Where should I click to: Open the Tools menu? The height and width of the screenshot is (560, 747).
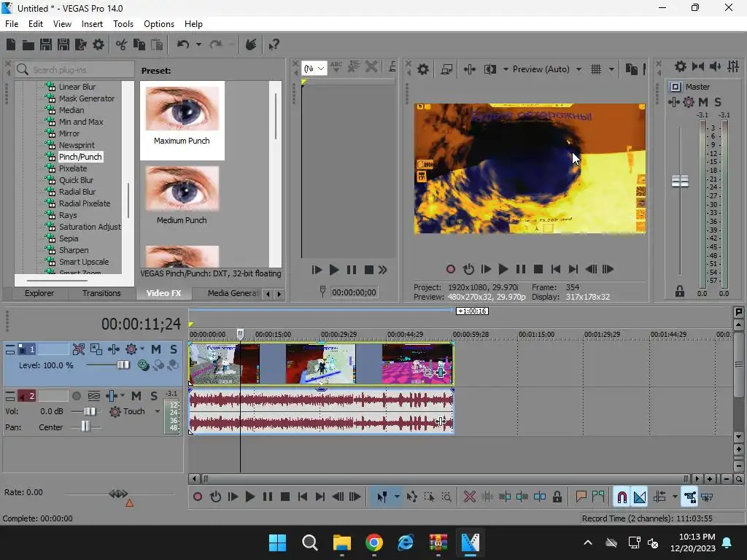click(123, 24)
